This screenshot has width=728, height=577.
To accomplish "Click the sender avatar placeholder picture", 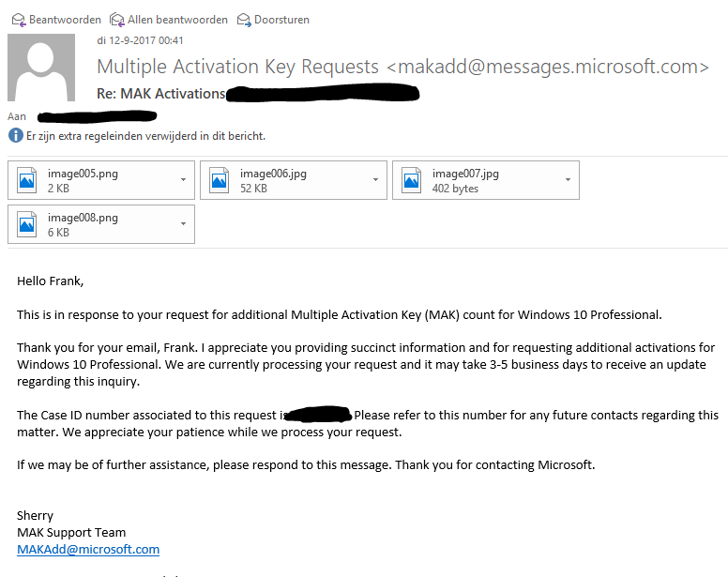I will click(41, 68).
